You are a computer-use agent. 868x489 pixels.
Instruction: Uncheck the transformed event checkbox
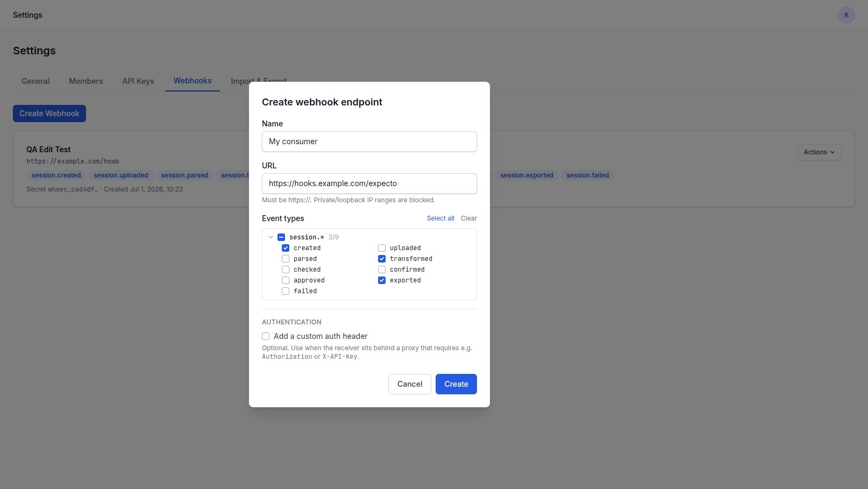point(382,259)
